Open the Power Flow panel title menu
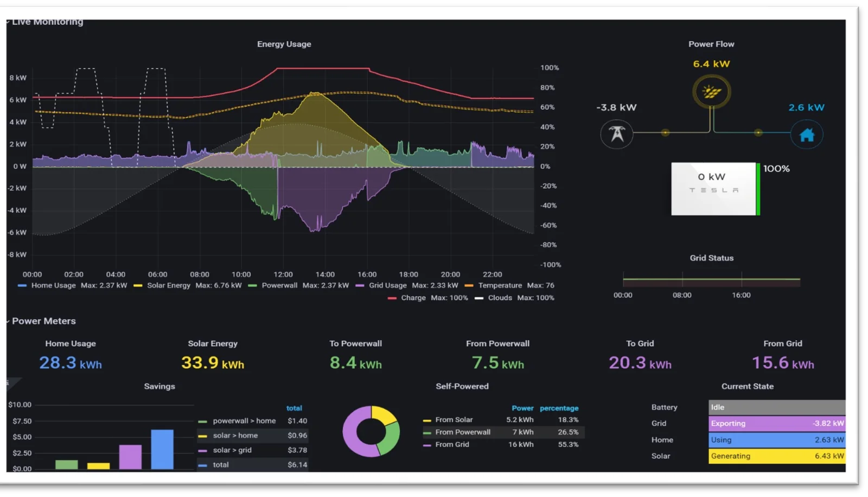This screenshot has width=868, height=497. [711, 44]
